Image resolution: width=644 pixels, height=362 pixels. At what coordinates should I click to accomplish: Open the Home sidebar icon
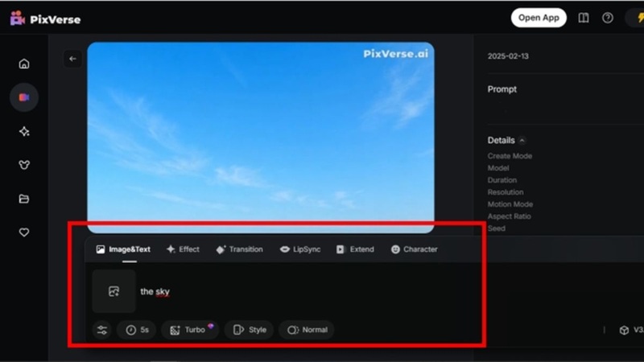pyautogui.click(x=24, y=64)
